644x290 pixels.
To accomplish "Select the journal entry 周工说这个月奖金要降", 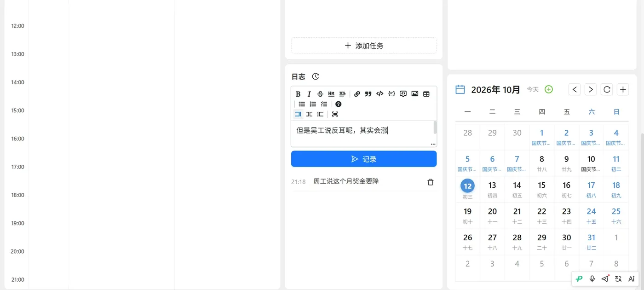I will (346, 181).
